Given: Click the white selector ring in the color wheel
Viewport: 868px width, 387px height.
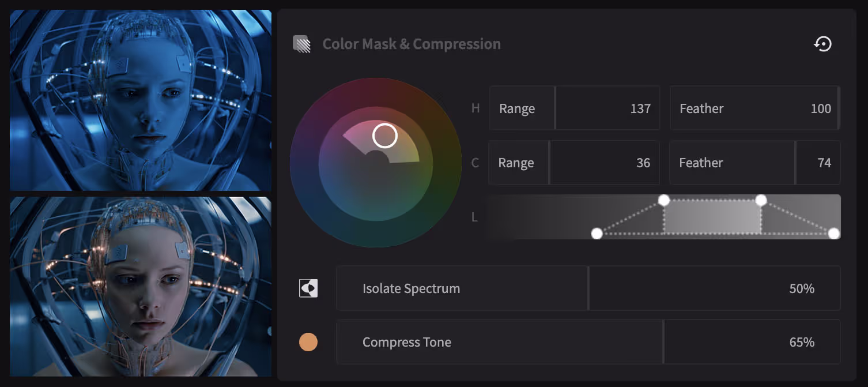Looking at the screenshot, I should pos(385,136).
